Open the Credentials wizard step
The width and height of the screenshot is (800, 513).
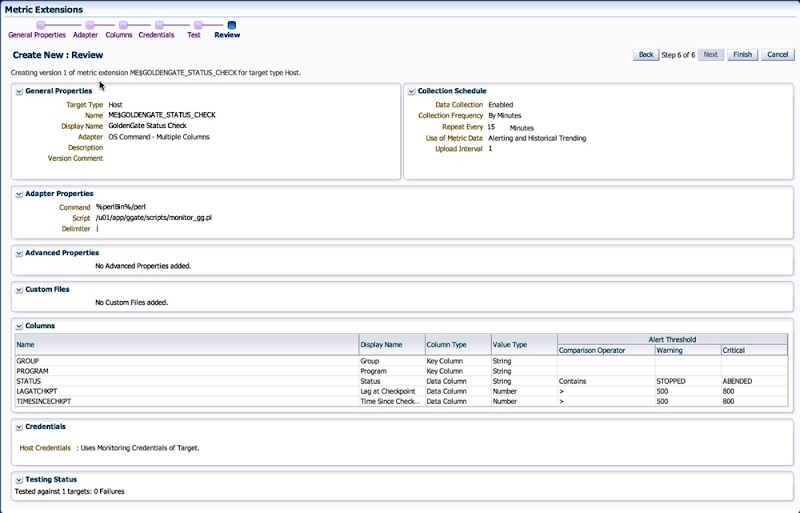pos(156,34)
